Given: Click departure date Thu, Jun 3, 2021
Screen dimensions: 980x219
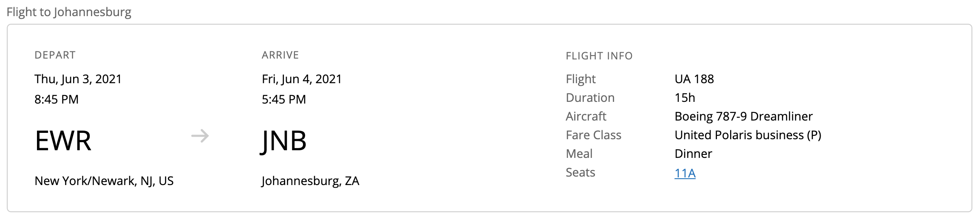Looking at the screenshot, I should click(78, 79).
